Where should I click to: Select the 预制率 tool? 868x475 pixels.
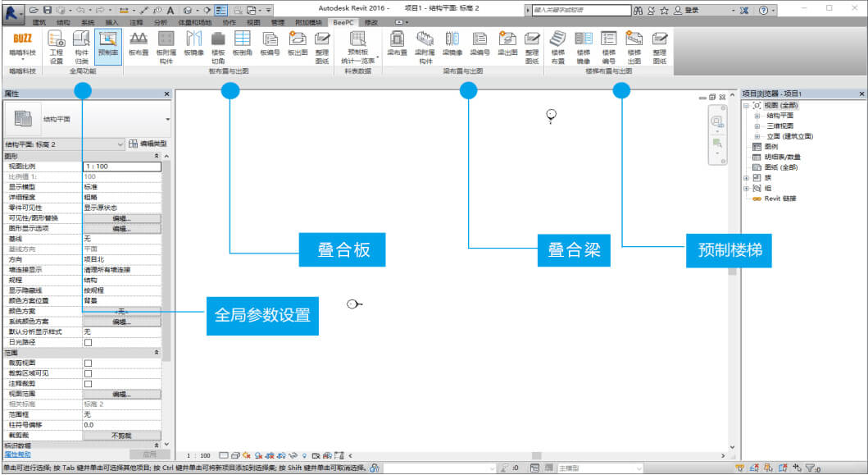(x=108, y=47)
